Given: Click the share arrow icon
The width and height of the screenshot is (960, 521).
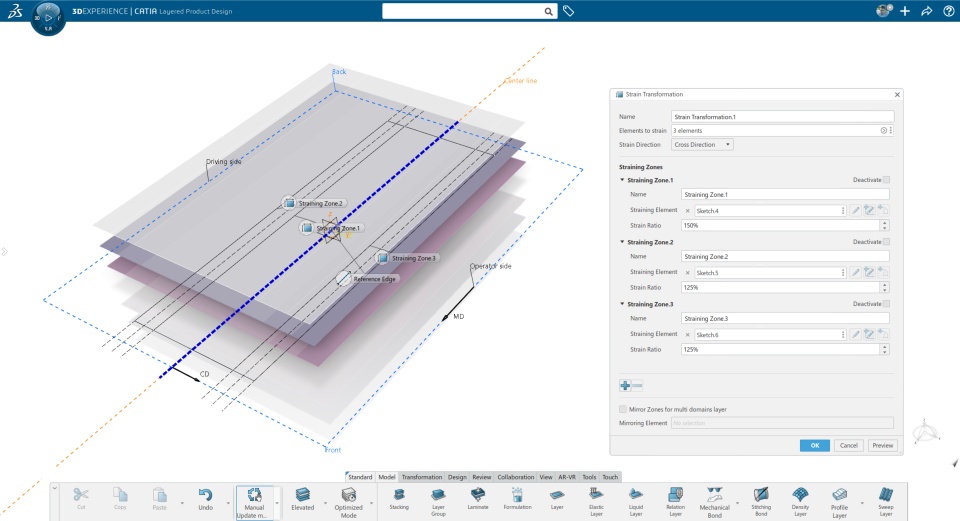Looking at the screenshot, I should [927, 11].
